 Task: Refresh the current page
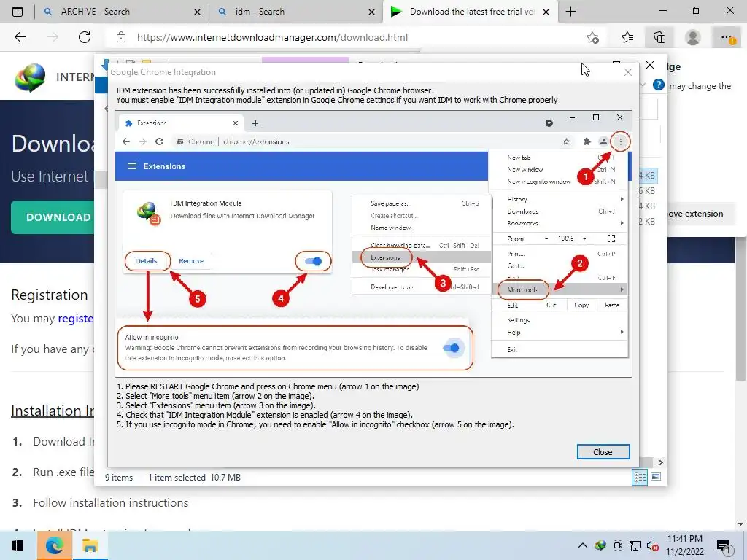tap(85, 37)
